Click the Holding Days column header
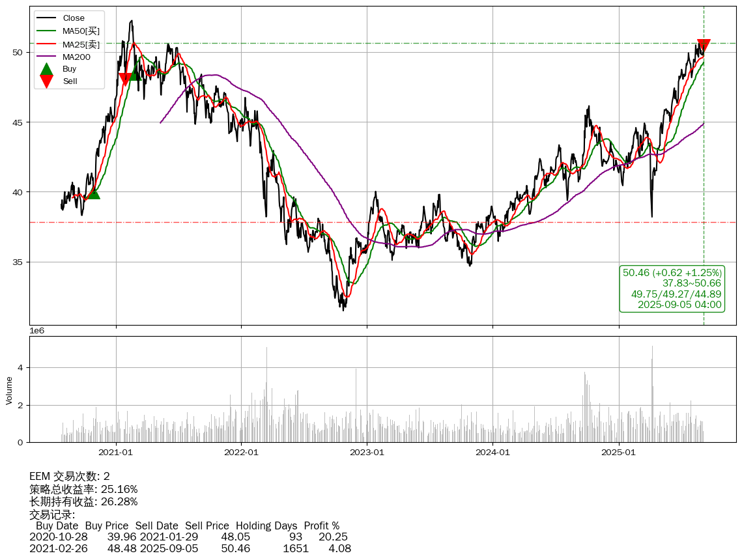The width and height of the screenshot is (742, 560). [266, 525]
